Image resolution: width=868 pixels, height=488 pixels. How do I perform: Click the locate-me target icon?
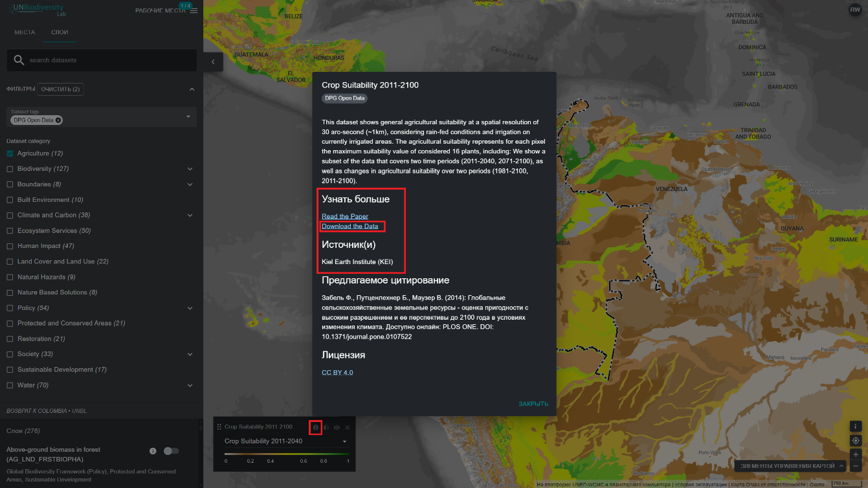(x=856, y=441)
